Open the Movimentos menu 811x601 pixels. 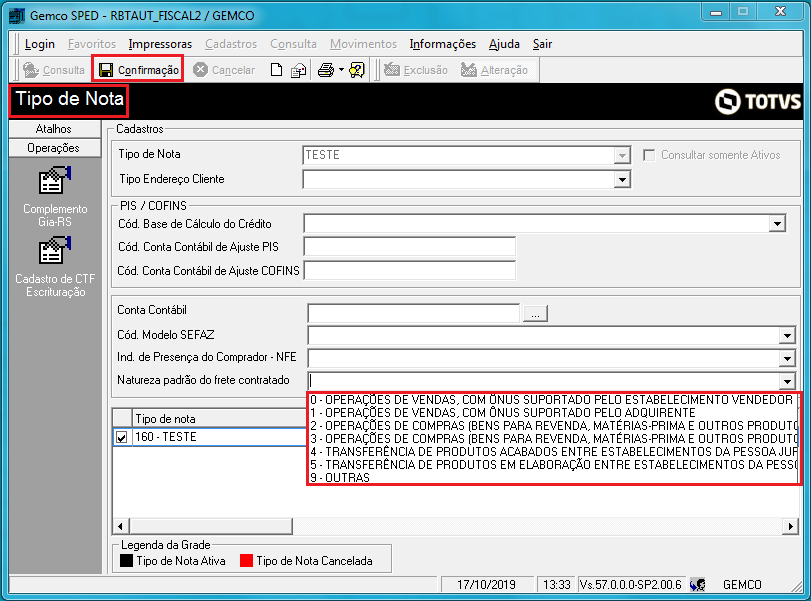[x=363, y=44]
